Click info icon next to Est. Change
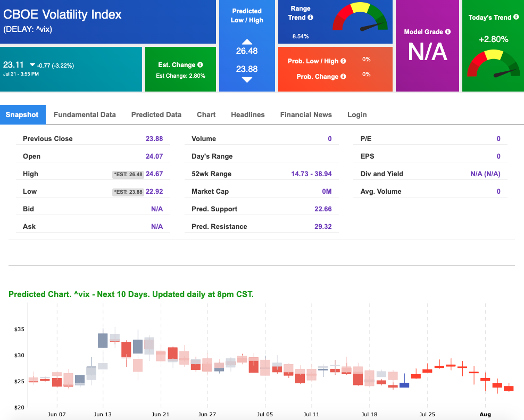The height and width of the screenshot is (420, 524). click(x=200, y=64)
